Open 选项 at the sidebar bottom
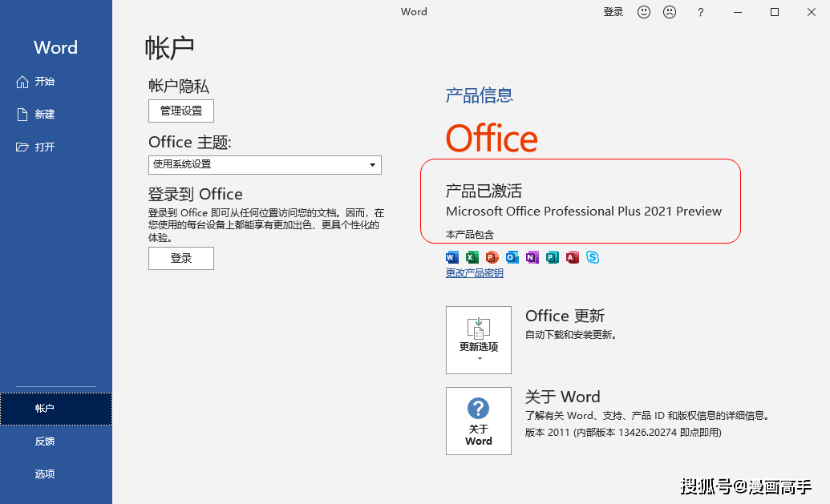This screenshot has width=830, height=504. (45, 474)
